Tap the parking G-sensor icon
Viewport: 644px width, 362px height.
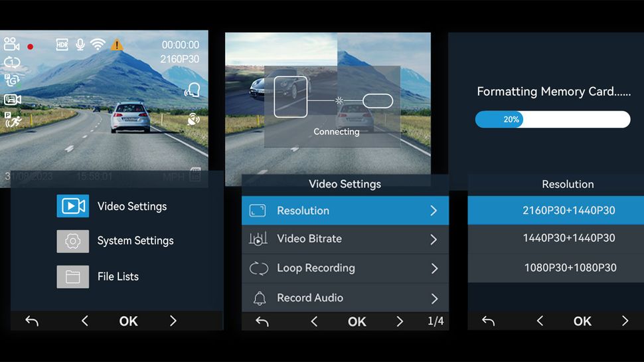(12, 80)
